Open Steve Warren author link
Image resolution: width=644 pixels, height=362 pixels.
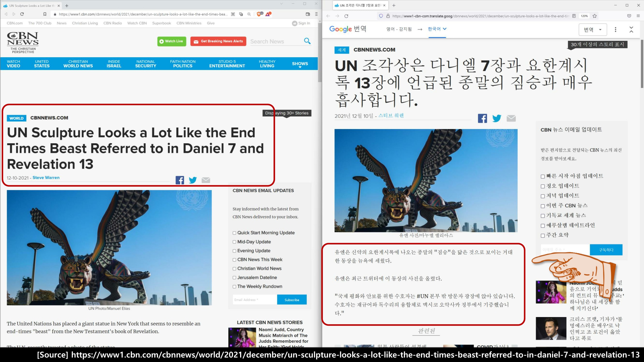tap(46, 178)
